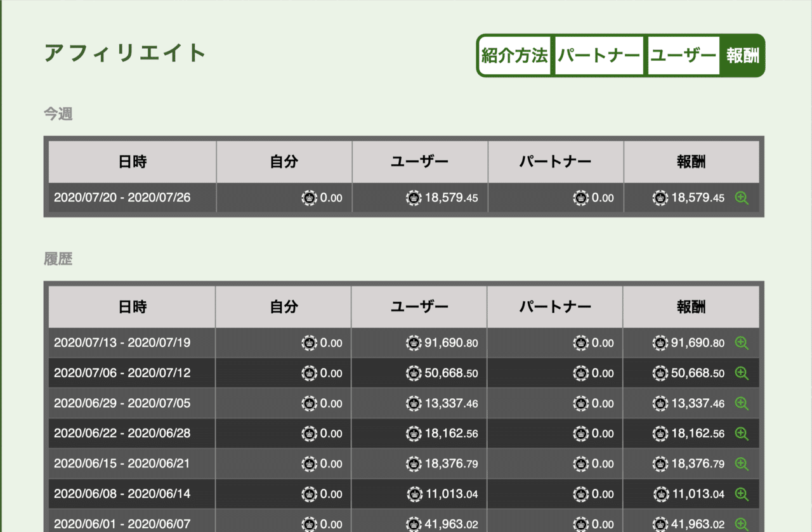Screen dimensions: 812x532
Task: Click reward amount 18,162.56 in 報酬 column
Action: tap(698, 434)
